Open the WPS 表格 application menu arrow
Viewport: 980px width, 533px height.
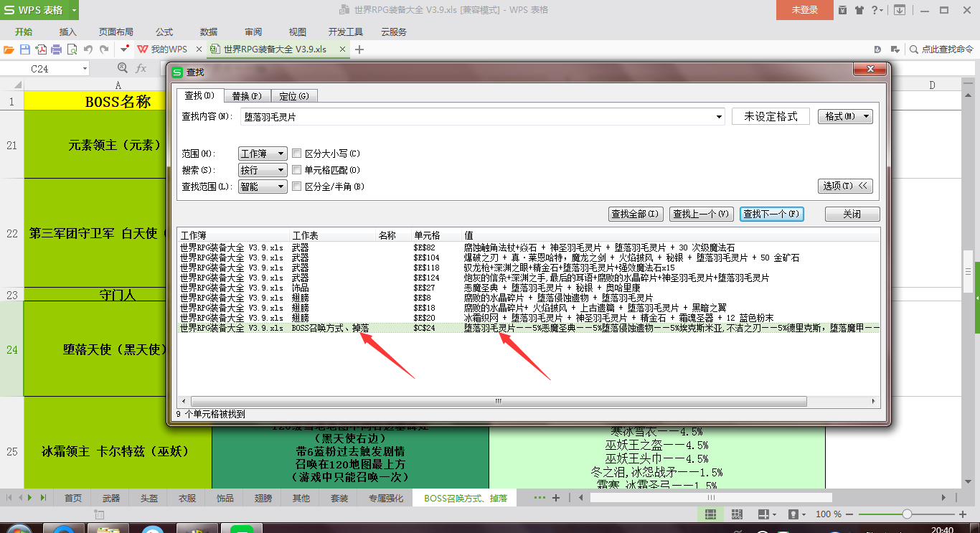tap(75, 10)
